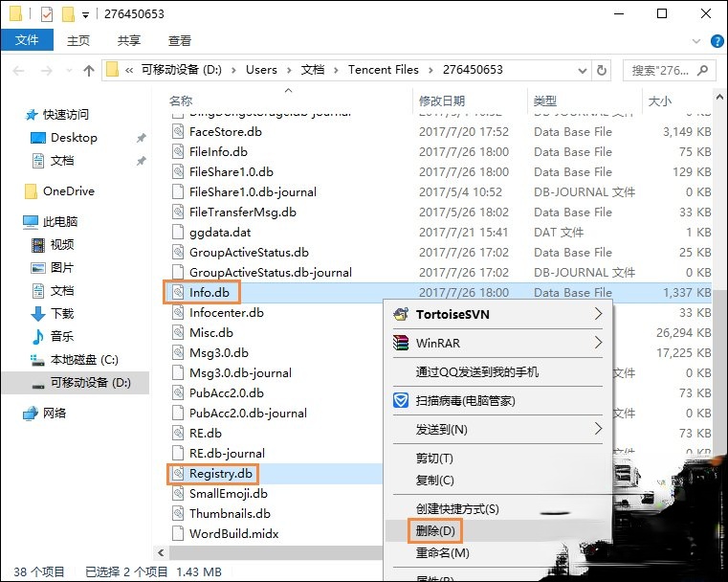Click the TortoiseSVN icon in context menu

(401, 315)
